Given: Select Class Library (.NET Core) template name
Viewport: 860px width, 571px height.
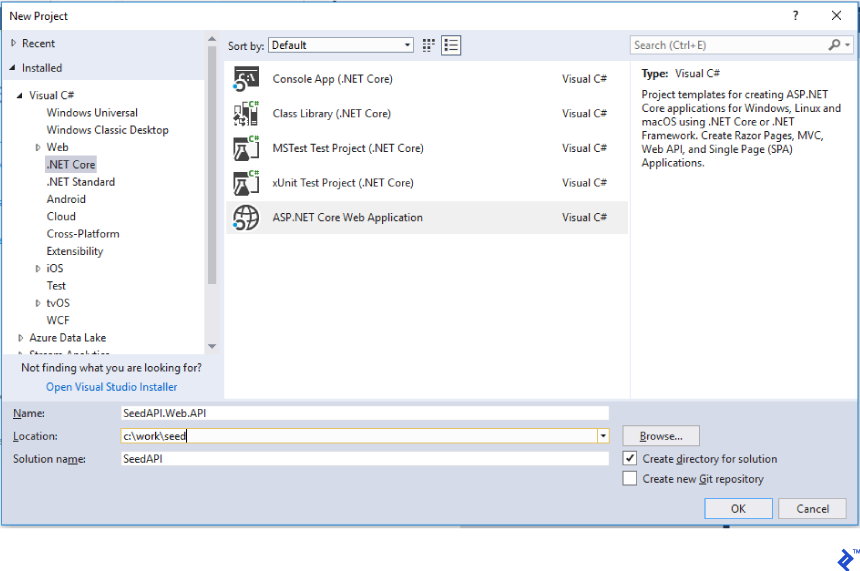Looking at the screenshot, I should click(x=331, y=114).
